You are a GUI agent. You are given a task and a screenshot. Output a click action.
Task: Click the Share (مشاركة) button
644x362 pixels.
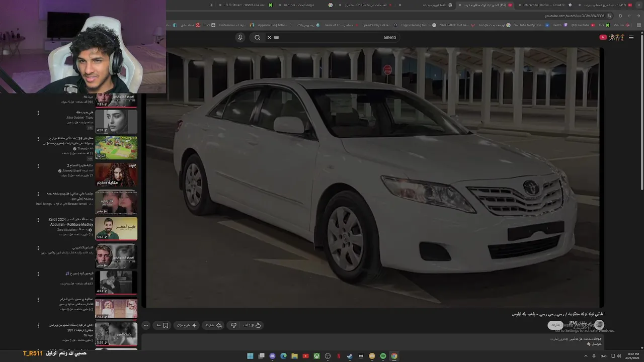point(213,325)
